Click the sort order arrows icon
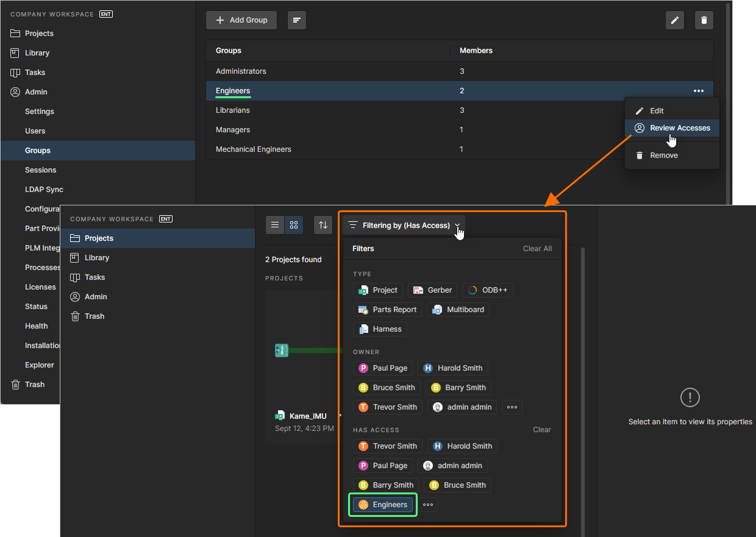Viewport: 756px width, 537px height. (323, 225)
